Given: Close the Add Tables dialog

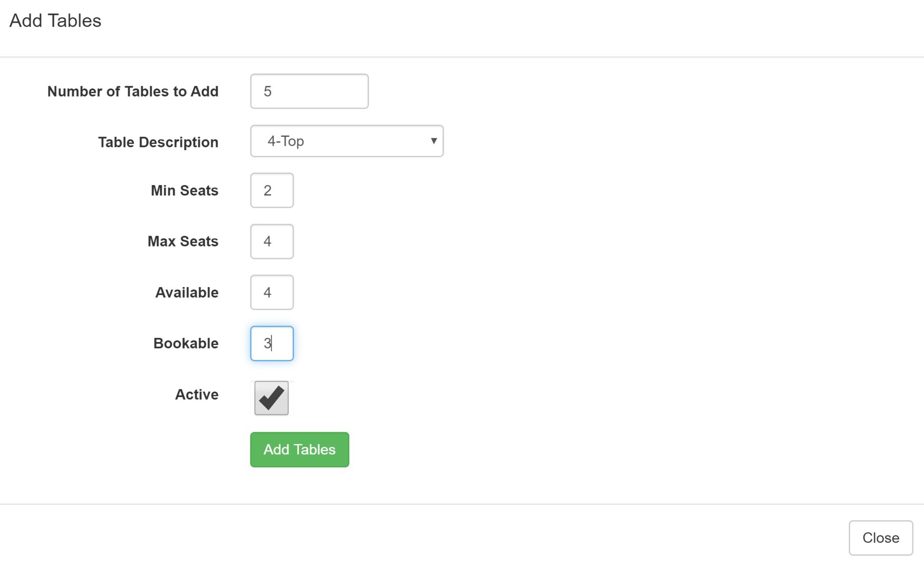Looking at the screenshot, I should pyautogui.click(x=880, y=538).
